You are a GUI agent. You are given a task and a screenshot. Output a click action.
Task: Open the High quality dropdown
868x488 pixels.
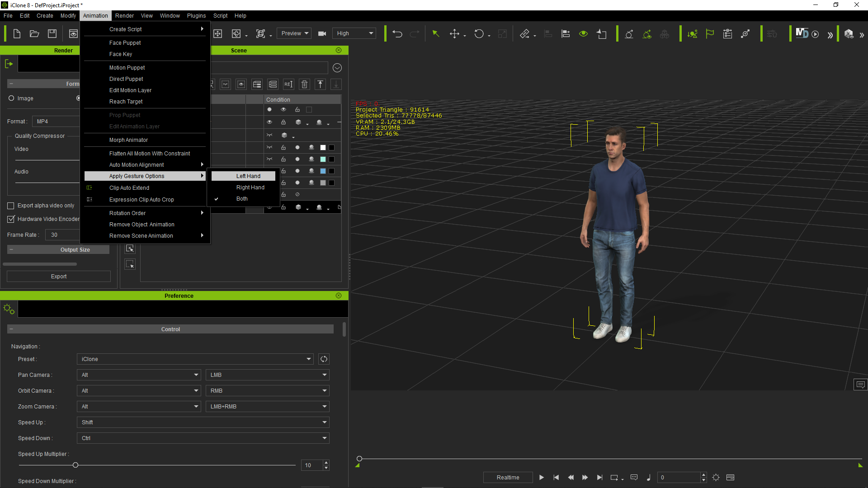coord(354,33)
